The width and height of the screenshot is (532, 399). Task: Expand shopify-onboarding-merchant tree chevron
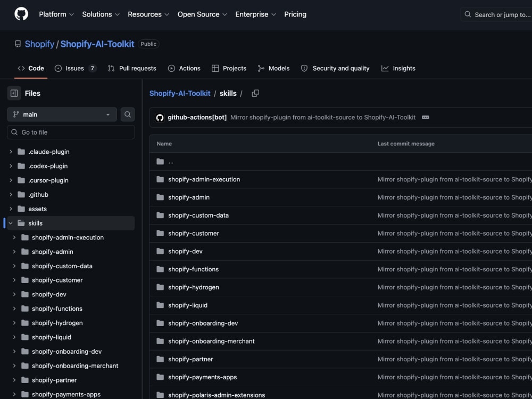14,366
